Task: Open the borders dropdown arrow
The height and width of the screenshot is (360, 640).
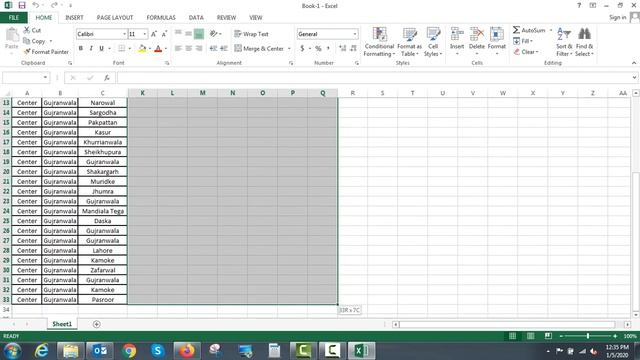Action: (129, 49)
